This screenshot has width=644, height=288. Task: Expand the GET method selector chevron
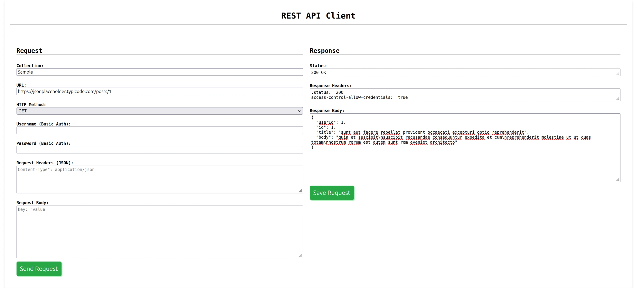point(299,111)
